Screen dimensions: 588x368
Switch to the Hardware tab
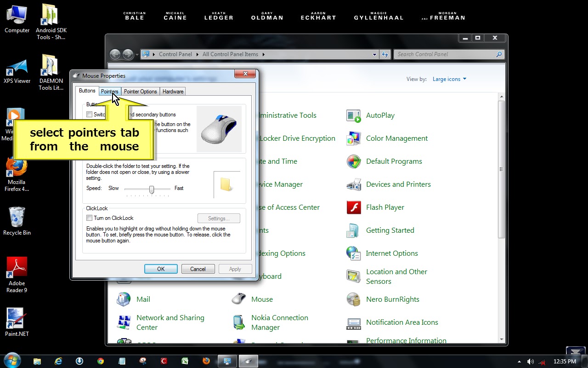(x=173, y=91)
